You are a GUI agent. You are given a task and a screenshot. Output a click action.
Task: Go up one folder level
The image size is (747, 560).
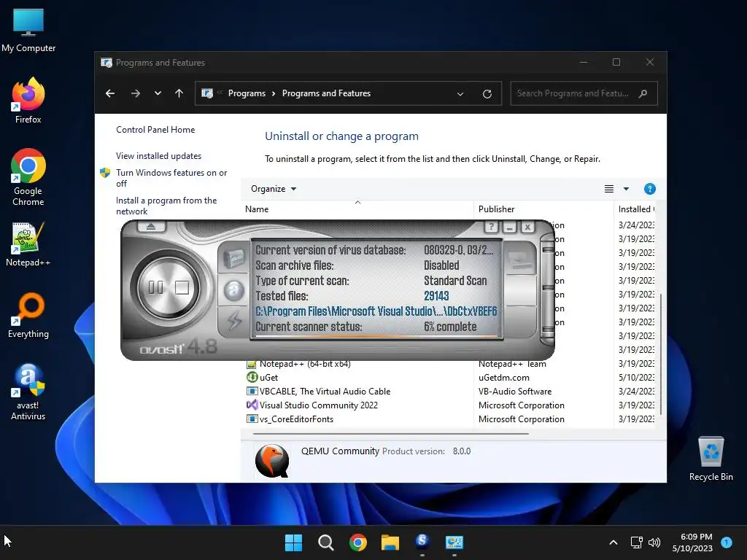coord(179,93)
